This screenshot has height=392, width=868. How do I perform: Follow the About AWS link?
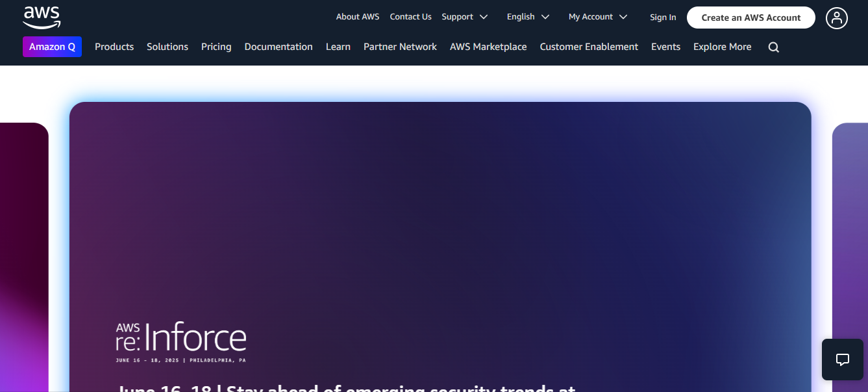(x=358, y=17)
